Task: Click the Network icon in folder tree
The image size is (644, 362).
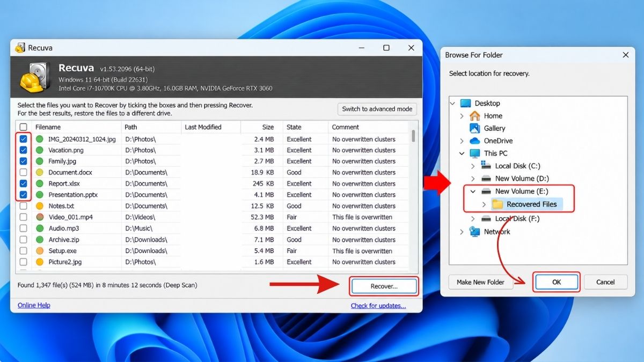Action: pyautogui.click(x=475, y=232)
